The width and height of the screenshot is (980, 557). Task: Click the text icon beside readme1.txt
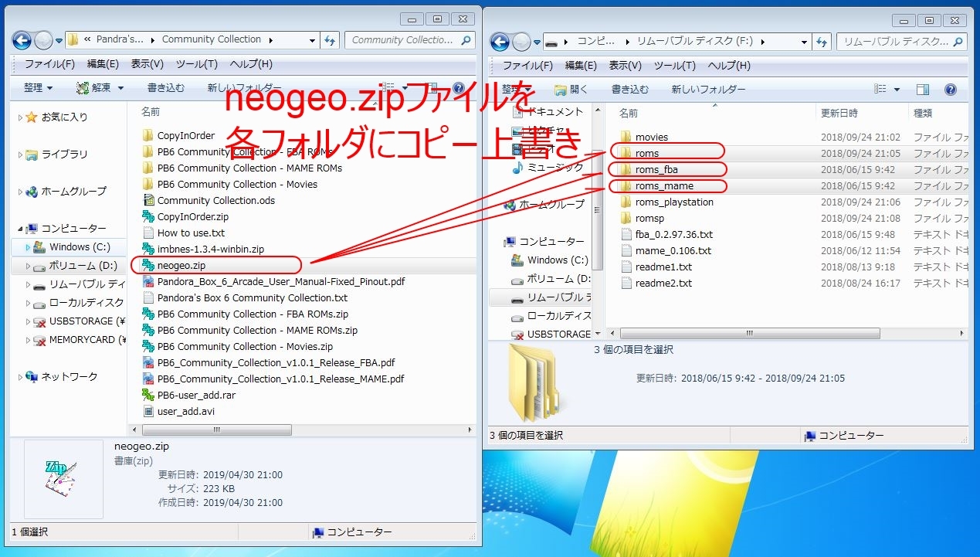626,267
